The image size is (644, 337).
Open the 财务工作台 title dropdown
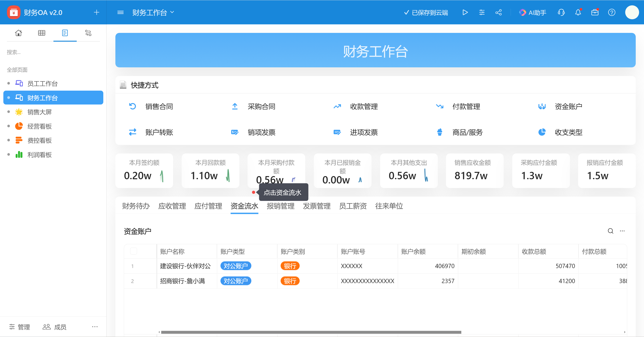153,12
